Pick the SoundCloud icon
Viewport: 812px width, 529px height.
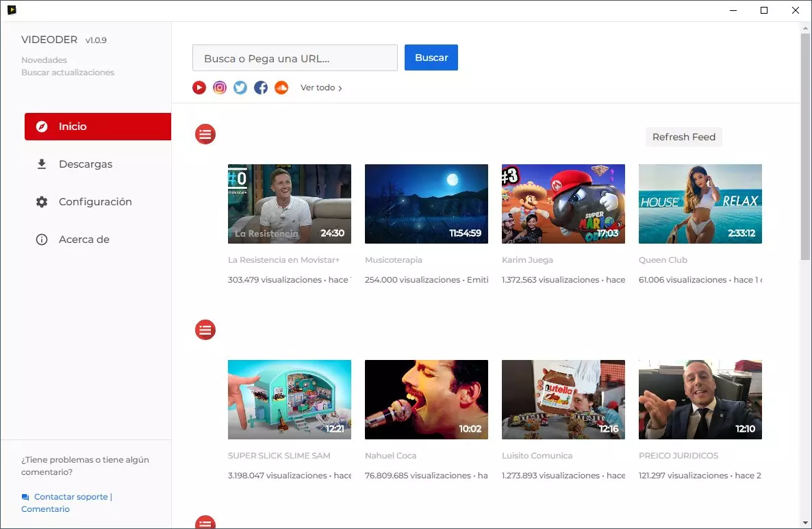[281, 88]
